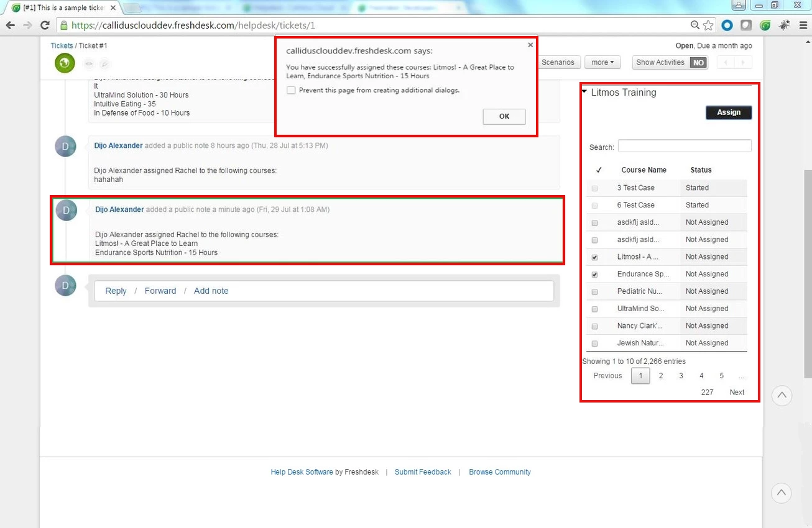
Task: Uncheck the 'Litmos! - A ...' course checkbox
Action: 594,257
